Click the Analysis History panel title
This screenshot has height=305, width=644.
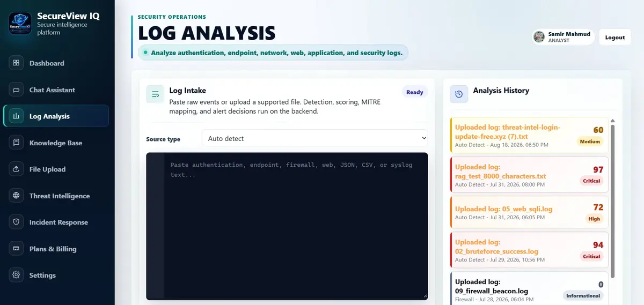coord(501,91)
